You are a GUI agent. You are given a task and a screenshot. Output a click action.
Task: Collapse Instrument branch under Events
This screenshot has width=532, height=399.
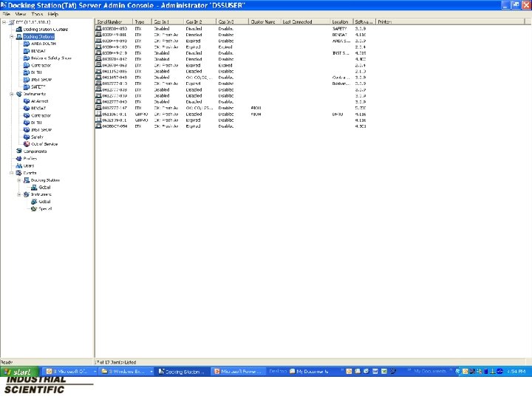19,194
